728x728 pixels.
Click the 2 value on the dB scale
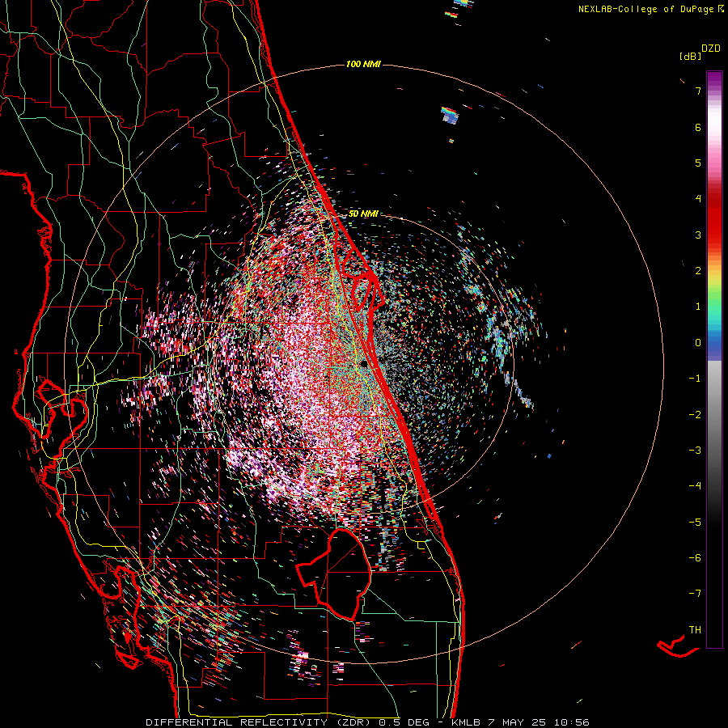pyautogui.click(x=698, y=270)
